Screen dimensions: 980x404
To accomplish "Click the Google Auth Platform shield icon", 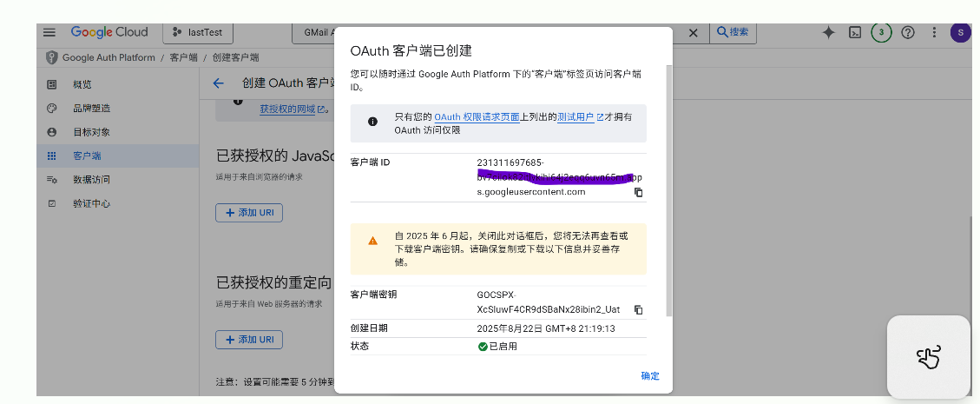I will (x=51, y=57).
